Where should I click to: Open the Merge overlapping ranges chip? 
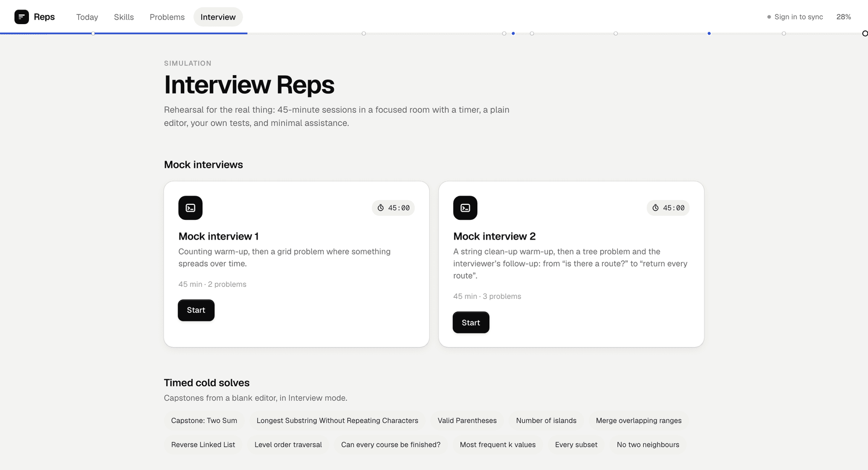coord(639,420)
